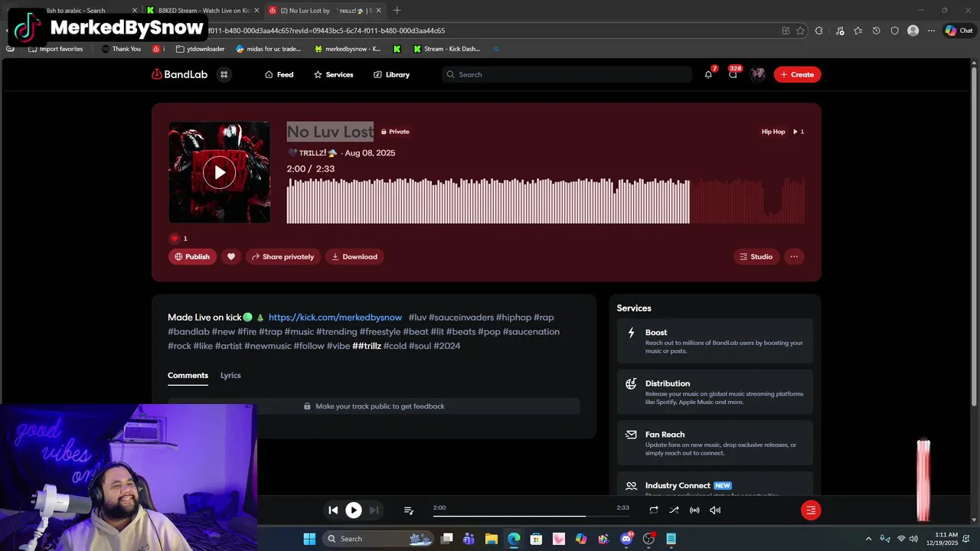The width and height of the screenshot is (980, 551).
Task: Seek within the track waveform
Action: [545, 201]
